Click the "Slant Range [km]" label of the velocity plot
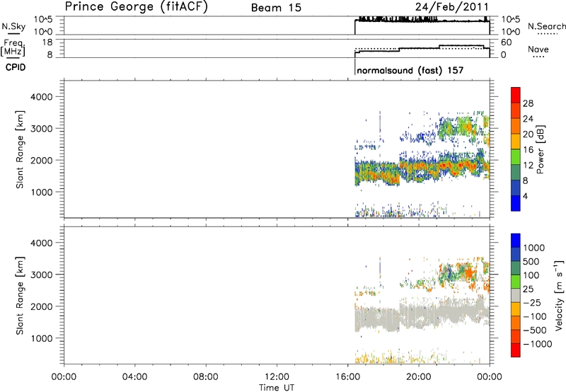The image size is (566, 392). point(20,296)
